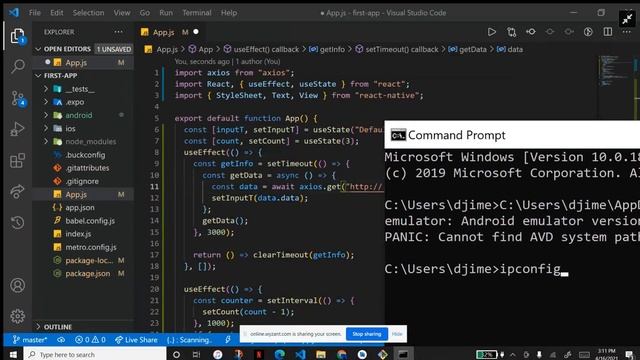Image resolution: width=640 pixels, height=360 pixels.
Task: Click the Open Changes compare icon
Action: tap(511, 32)
